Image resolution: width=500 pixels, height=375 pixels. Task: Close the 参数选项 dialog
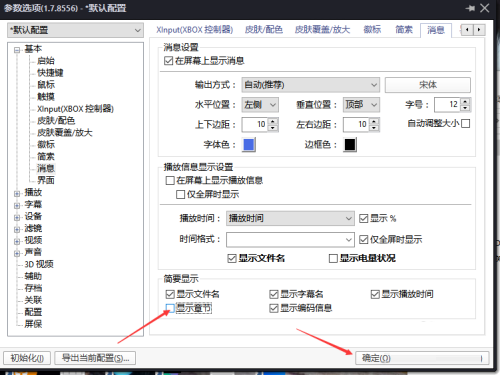485,8
